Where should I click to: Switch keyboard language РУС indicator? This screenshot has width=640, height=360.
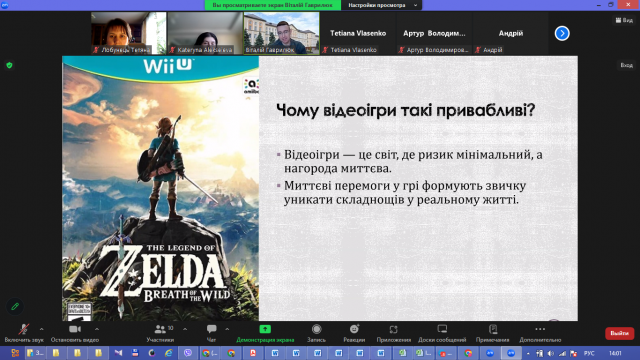[589, 353]
